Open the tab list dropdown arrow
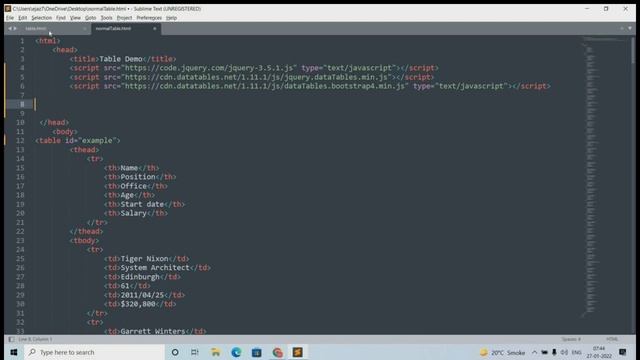 click(630, 29)
